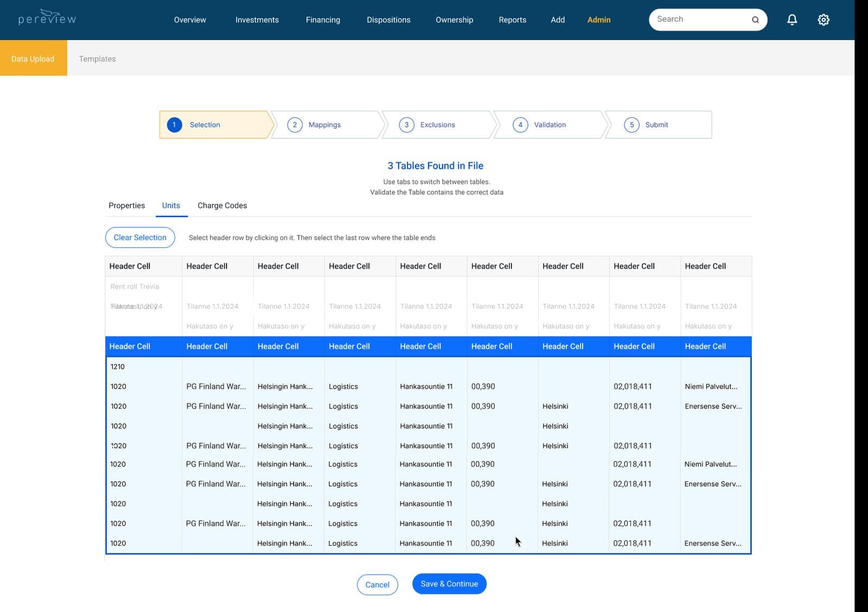This screenshot has height=612, width=868.
Task: Open the notifications bell
Action: 792,20
